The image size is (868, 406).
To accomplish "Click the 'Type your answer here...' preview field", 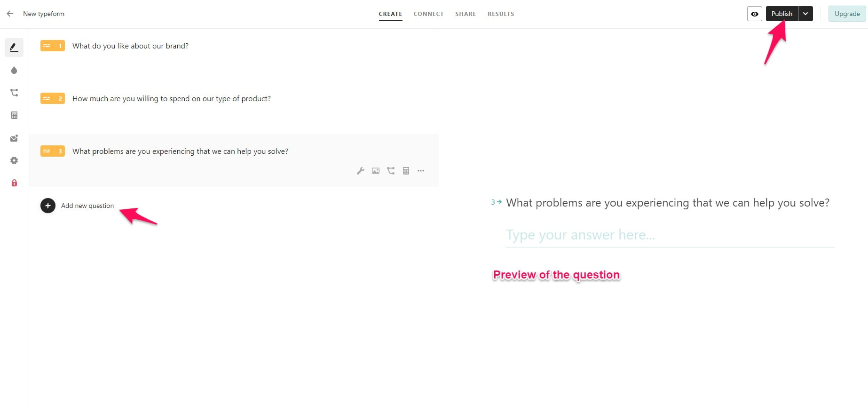I will click(x=670, y=235).
